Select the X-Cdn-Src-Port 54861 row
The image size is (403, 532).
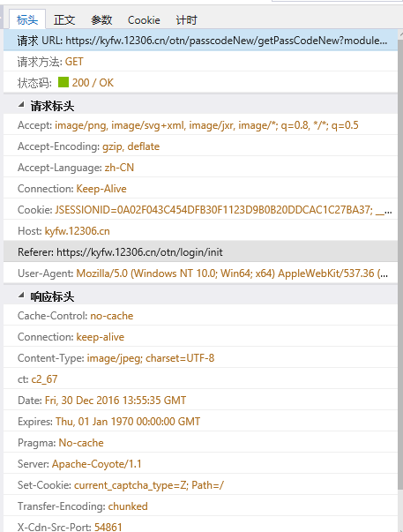coord(200,524)
